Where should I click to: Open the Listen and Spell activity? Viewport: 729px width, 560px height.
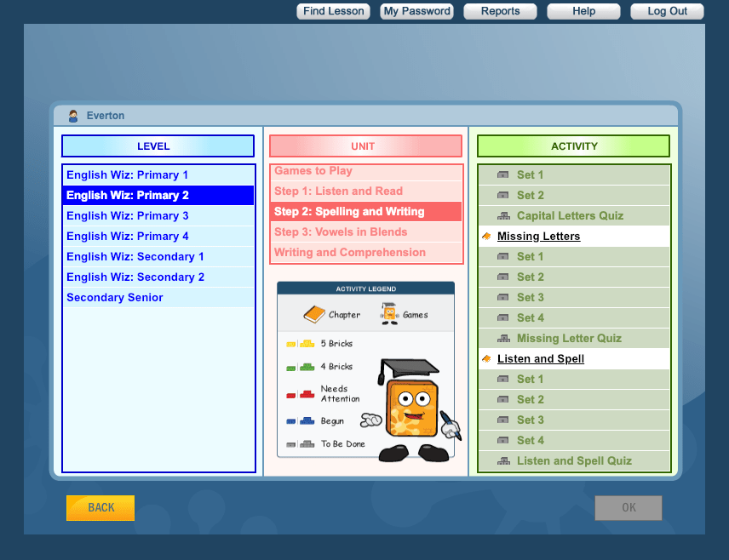point(540,358)
